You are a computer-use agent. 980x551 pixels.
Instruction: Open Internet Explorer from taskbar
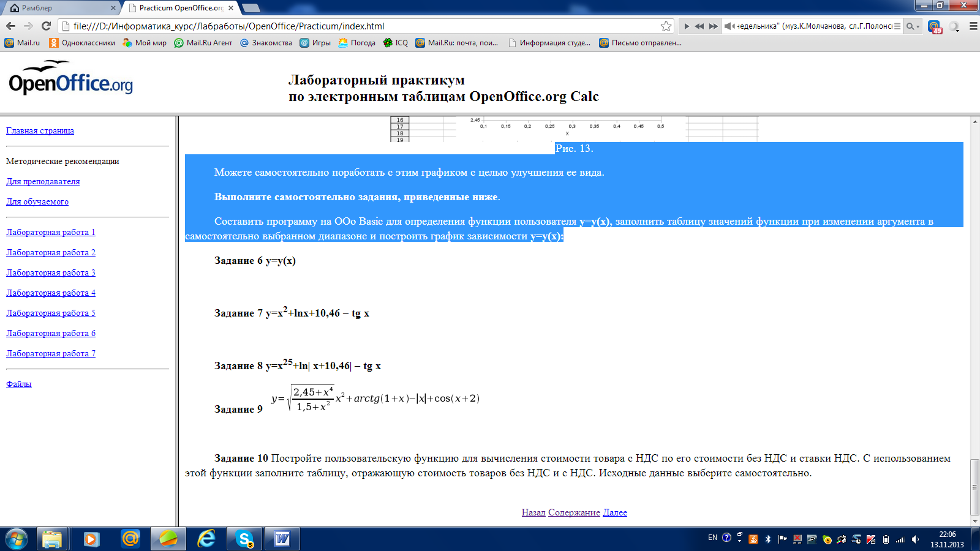tap(206, 539)
